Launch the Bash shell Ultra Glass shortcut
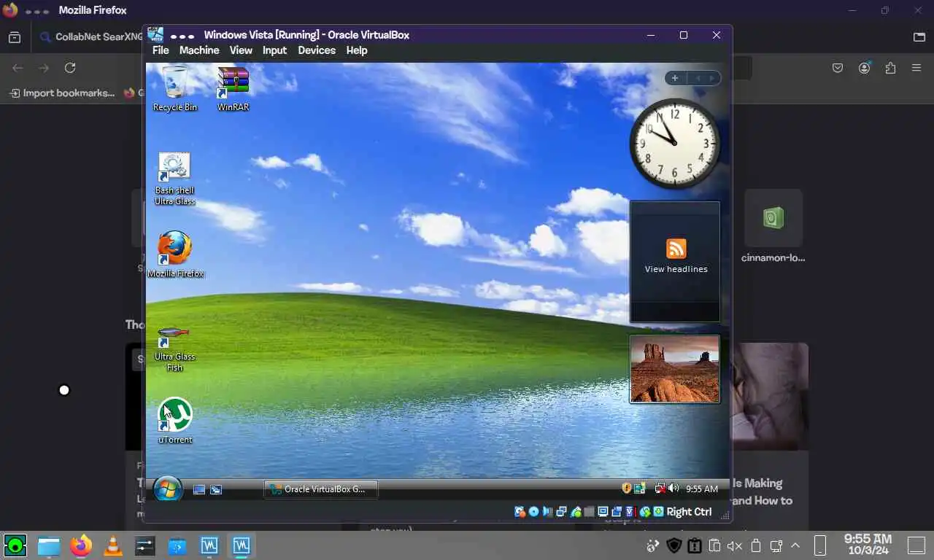The width and height of the screenshot is (934, 560). [x=174, y=179]
